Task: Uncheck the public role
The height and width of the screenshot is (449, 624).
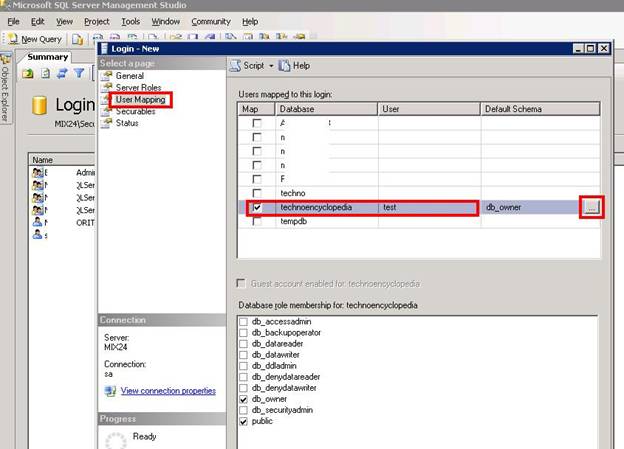Action: [244, 421]
